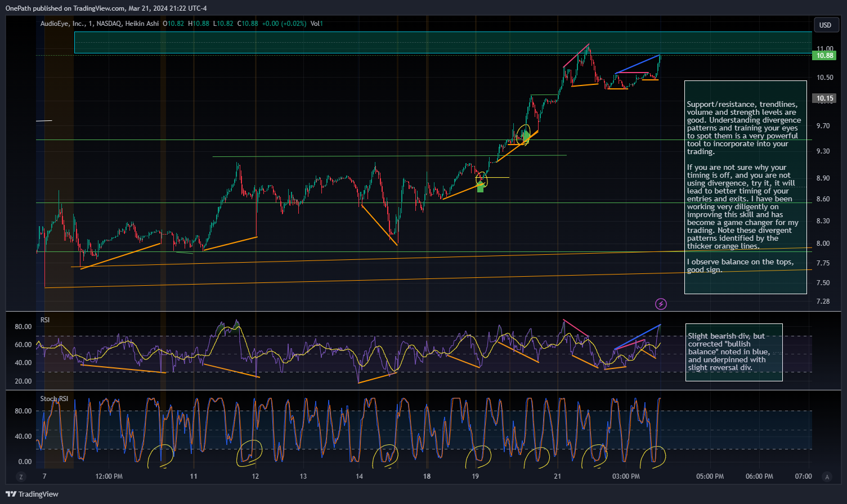Image resolution: width=847 pixels, height=504 pixels.
Task: Select the RSI indicator label
Action: pyautogui.click(x=45, y=319)
